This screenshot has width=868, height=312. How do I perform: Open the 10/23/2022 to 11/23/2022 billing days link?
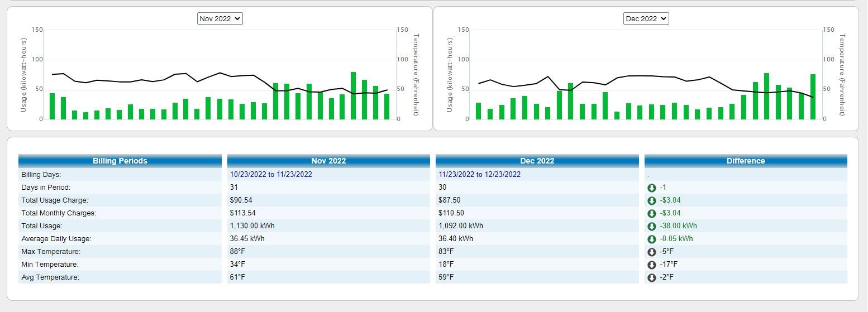(x=271, y=175)
